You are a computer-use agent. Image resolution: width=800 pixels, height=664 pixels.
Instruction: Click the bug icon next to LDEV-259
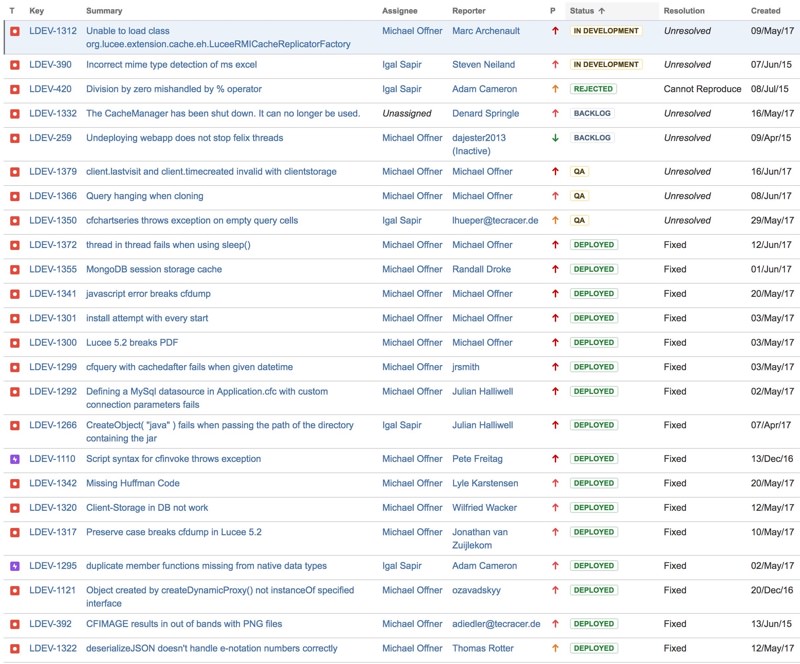[x=15, y=138]
